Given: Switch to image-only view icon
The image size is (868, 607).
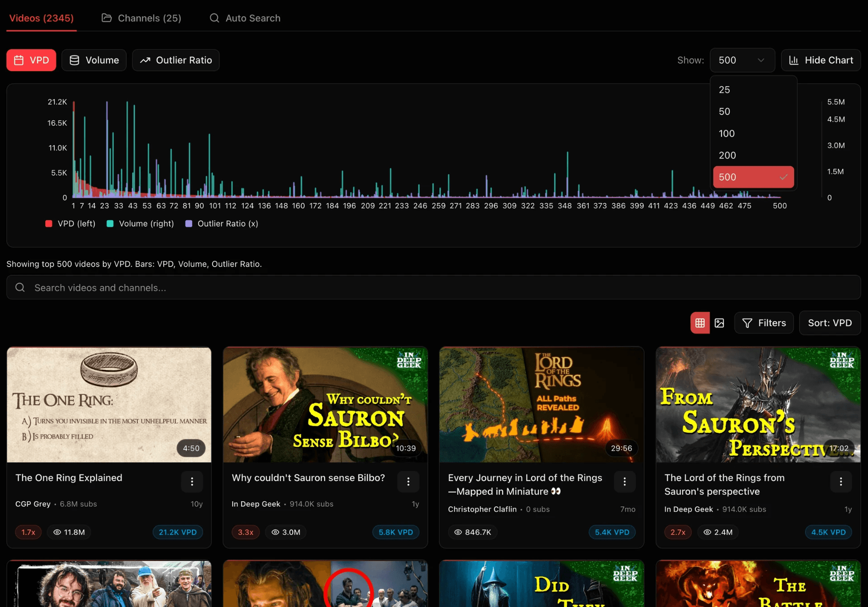Looking at the screenshot, I should 720,323.
